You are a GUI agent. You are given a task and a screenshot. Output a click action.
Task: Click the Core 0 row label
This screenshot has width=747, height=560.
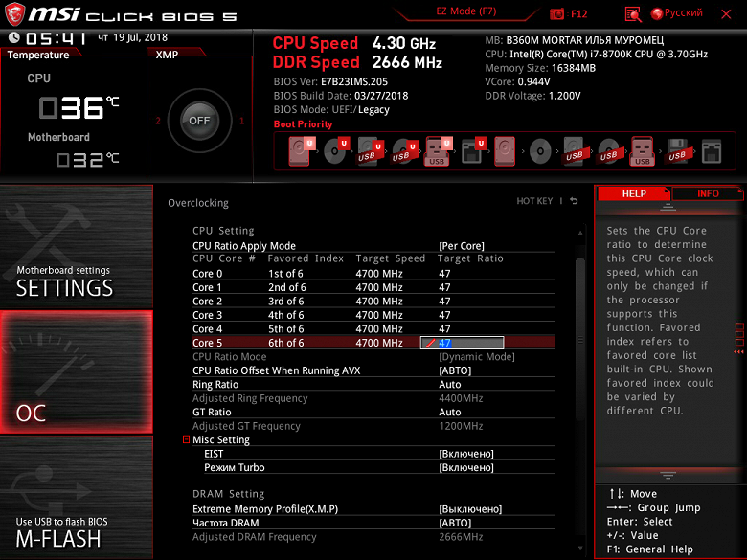207,274
